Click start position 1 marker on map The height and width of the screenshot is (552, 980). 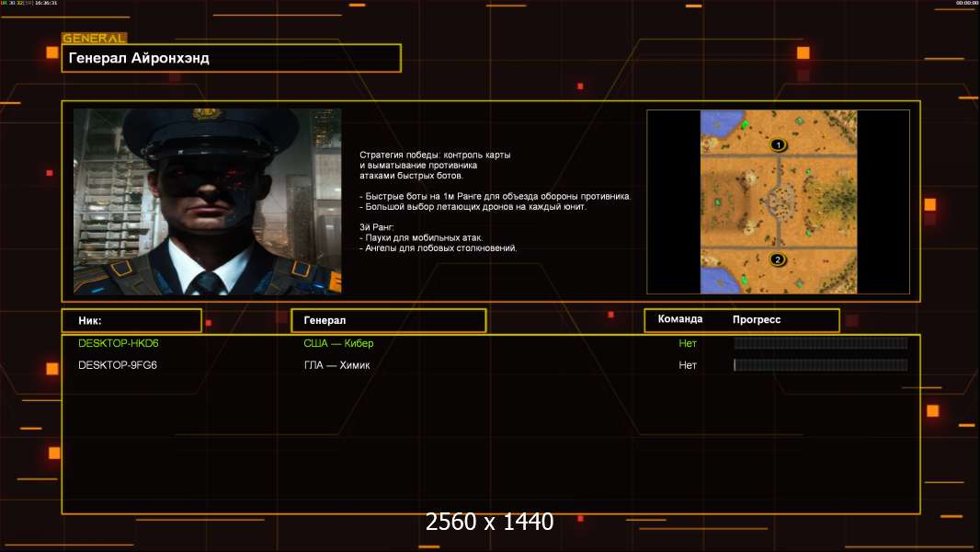click(x=778, y=144)
